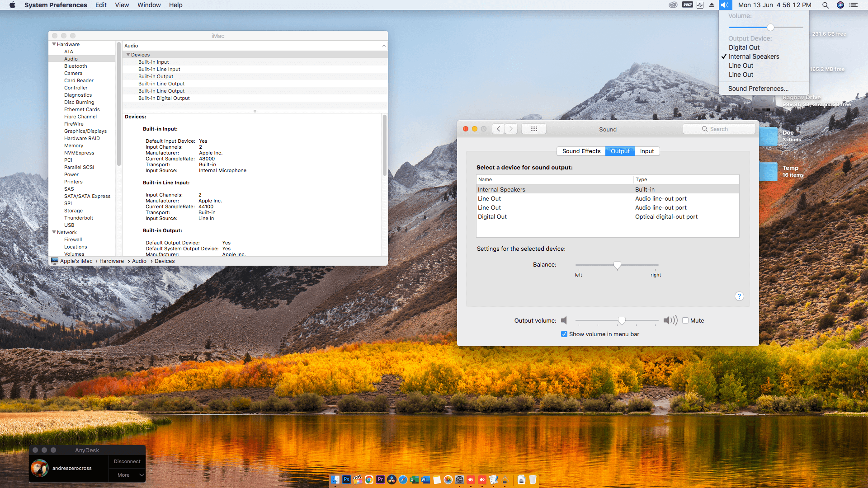The image size is (868, 488).
Task: Launch Premiere Pro from the Dock
Action: click(380, 479)
